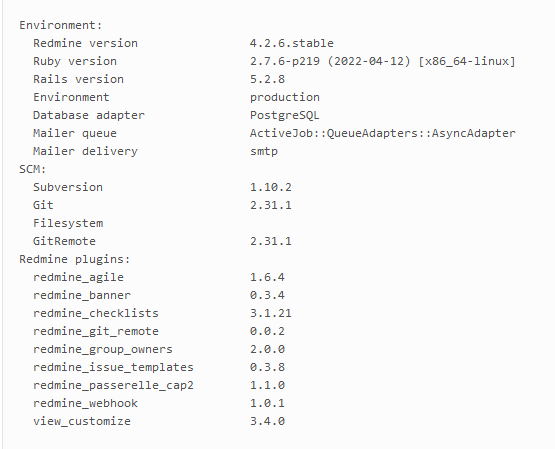Click the Git version 2.31.1 text
This screenshot has height=449, width=555.
pos(271,205)
